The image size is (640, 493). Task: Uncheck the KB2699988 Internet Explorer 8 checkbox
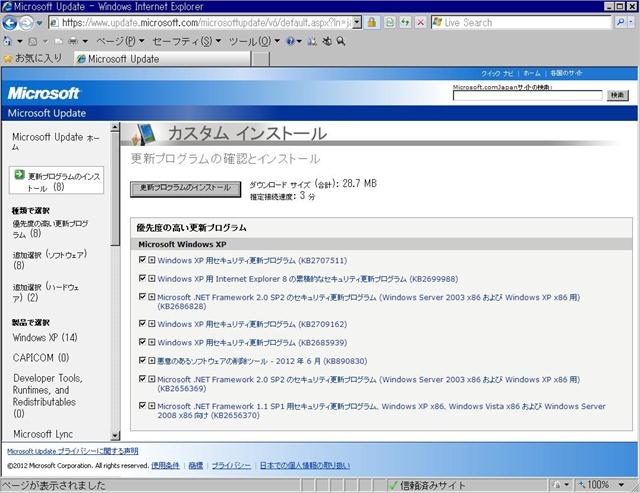pos(142,278)
